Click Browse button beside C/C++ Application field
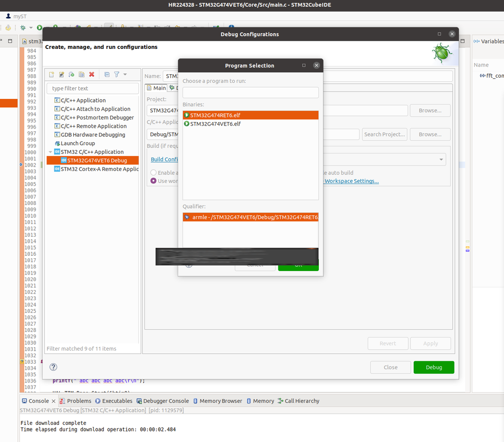This screenshot has height=442, width=504. [x=430, y=134]
